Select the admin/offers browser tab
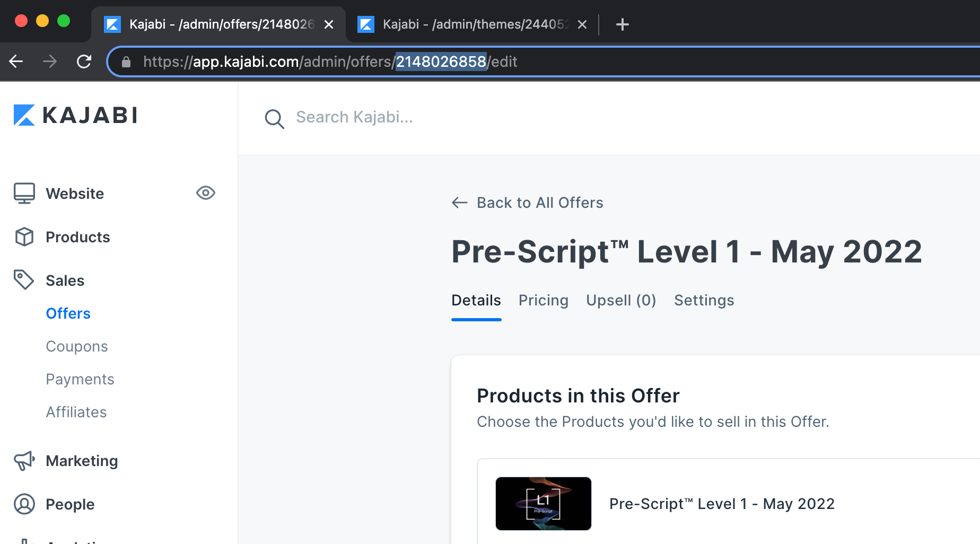This screenshot has height=544, width=980. [218, 24]
